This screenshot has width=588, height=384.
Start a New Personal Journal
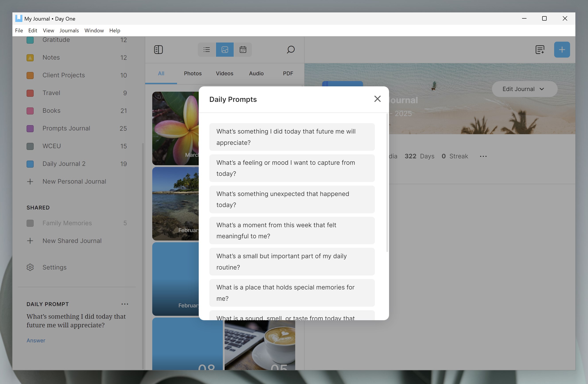(74, 181)
